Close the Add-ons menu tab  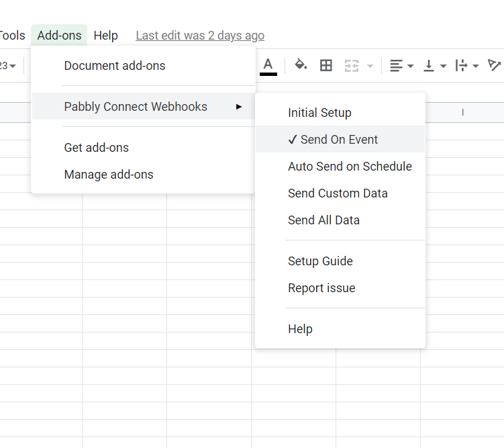59,36
